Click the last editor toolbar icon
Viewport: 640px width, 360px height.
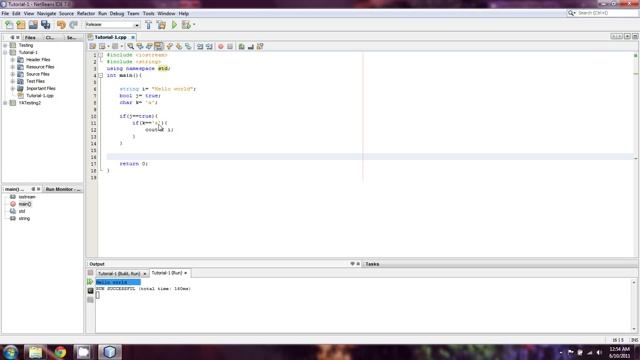coord(260,47)
